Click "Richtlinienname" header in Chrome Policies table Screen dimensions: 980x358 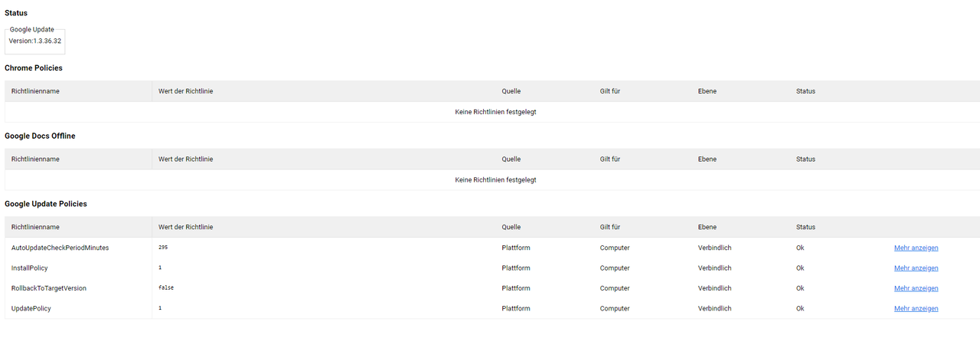(35, 91)
